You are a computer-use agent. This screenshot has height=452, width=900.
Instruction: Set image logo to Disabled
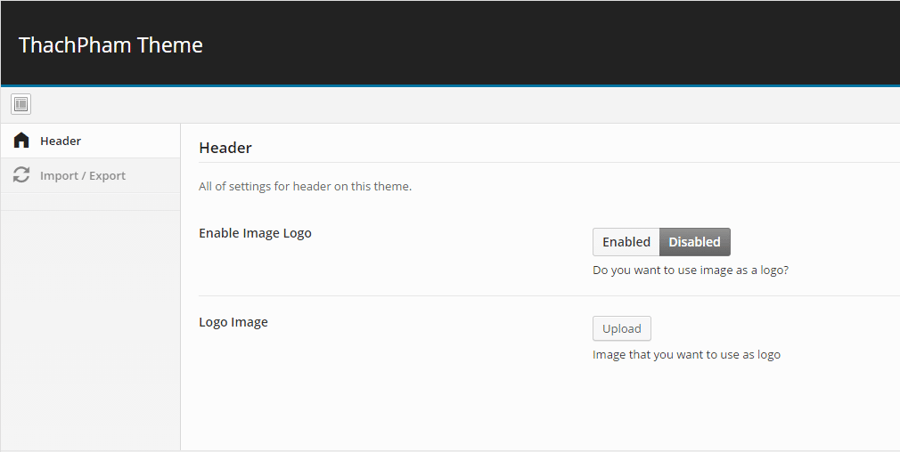(x=695, y=242)
